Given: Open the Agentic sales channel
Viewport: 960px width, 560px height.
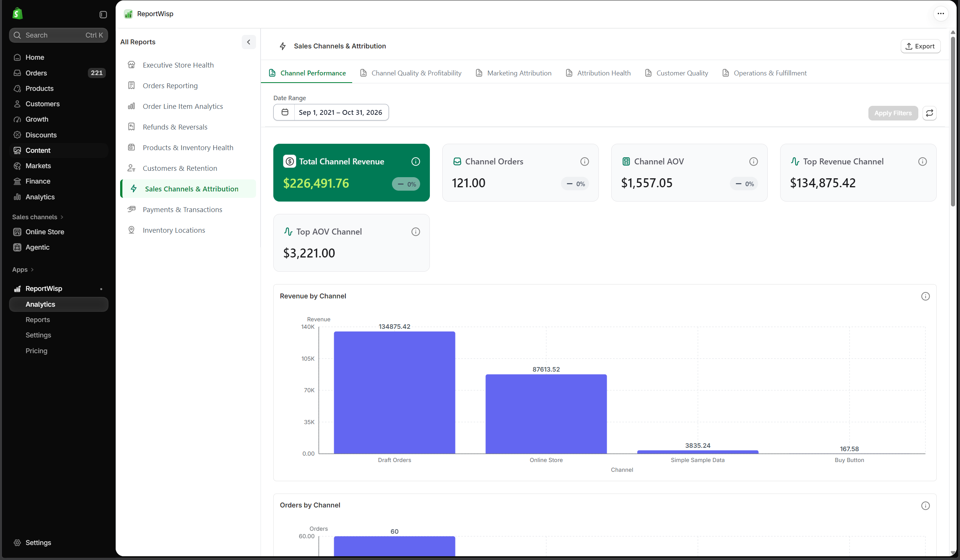Looking at the screenshot, I should click(59, 247).
